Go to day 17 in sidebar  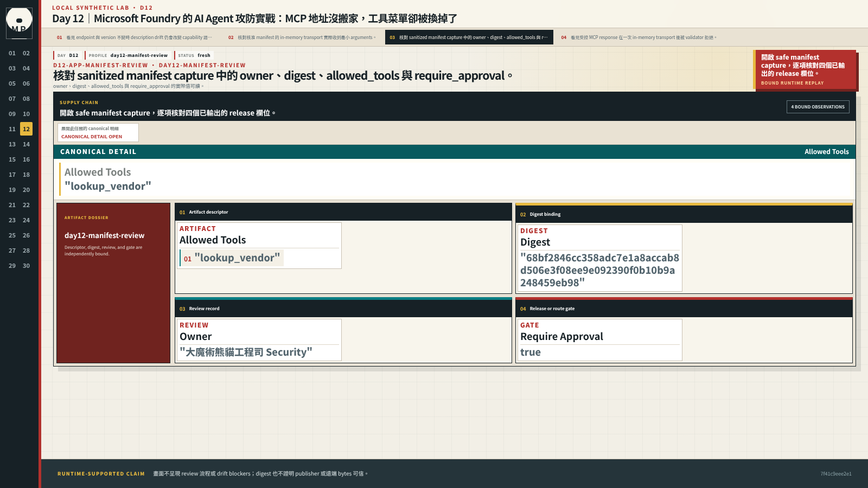tap(12, 175)
